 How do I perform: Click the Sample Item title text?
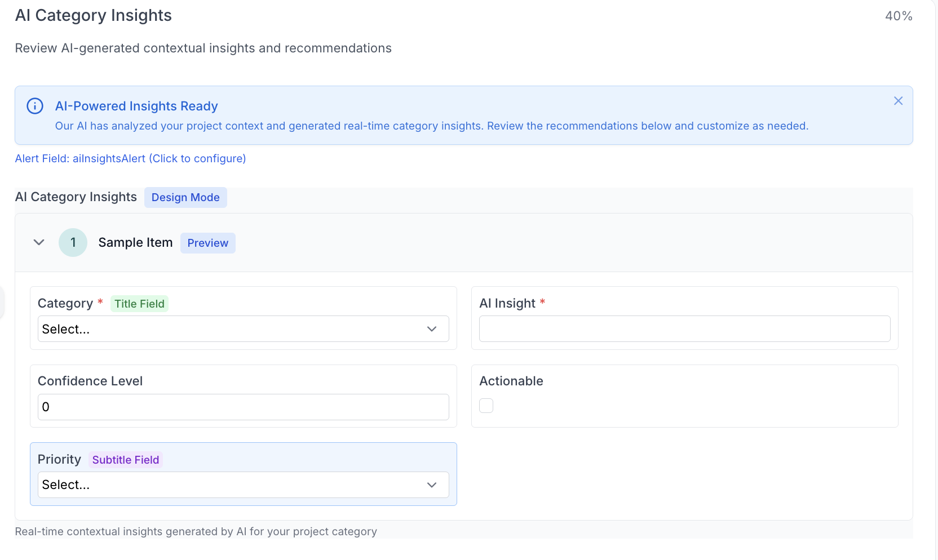(135, 242)
